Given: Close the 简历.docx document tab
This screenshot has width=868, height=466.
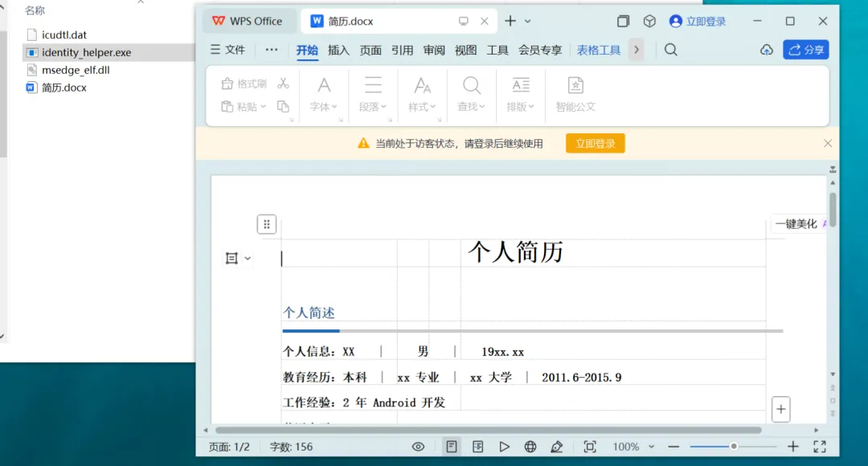Looking at the screenshot, I should point(485,21).
